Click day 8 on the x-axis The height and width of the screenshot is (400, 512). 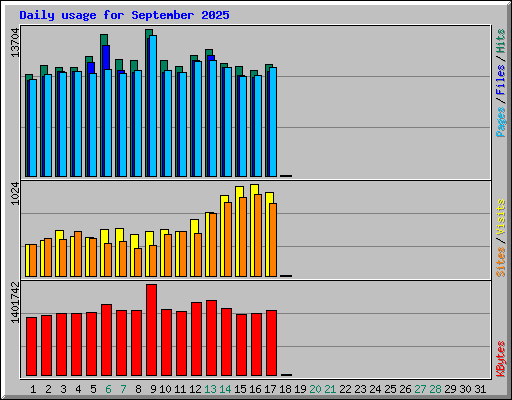pyautogui.click(x=138, y=389)
